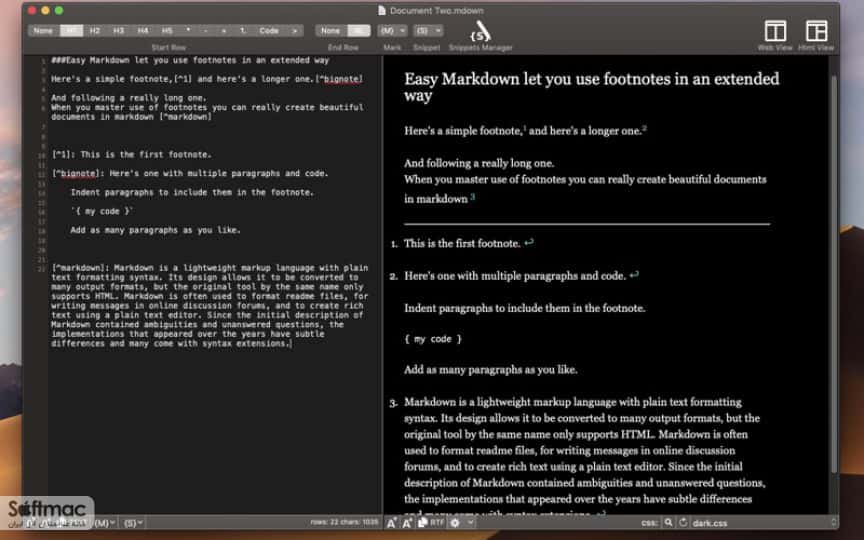Click the 'css:' label in the preview status bar
Viewport: 864px width, 540px height.
[x=649, y=522]
